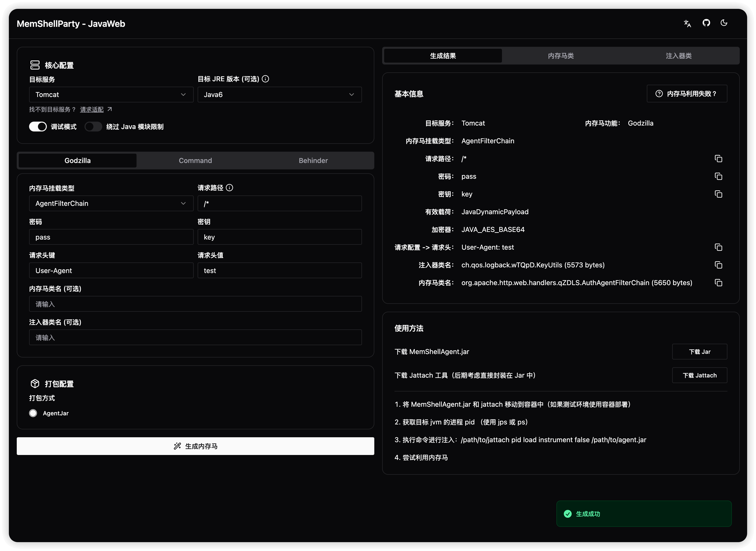Enable the 绕过 Java 模块限制 switch

pos(93,126)
